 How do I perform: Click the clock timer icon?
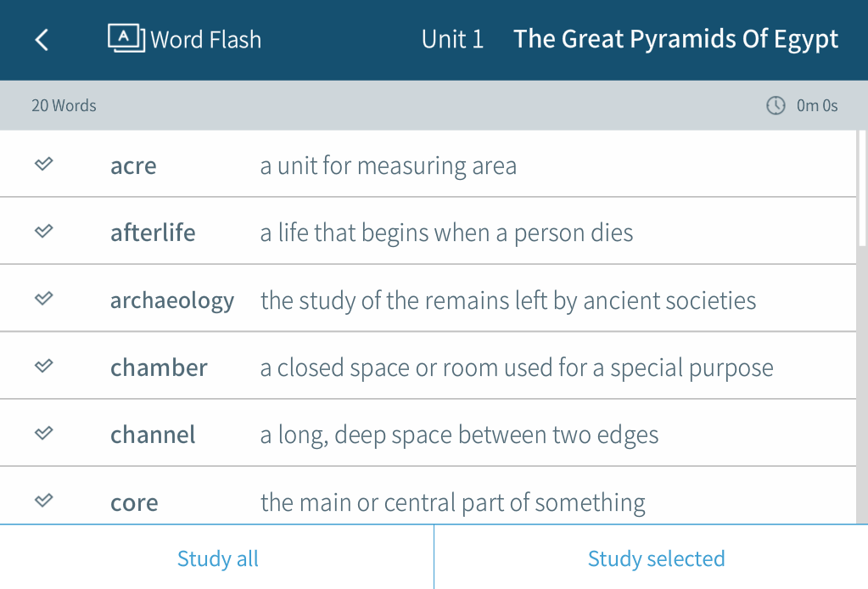pos(776,105)
